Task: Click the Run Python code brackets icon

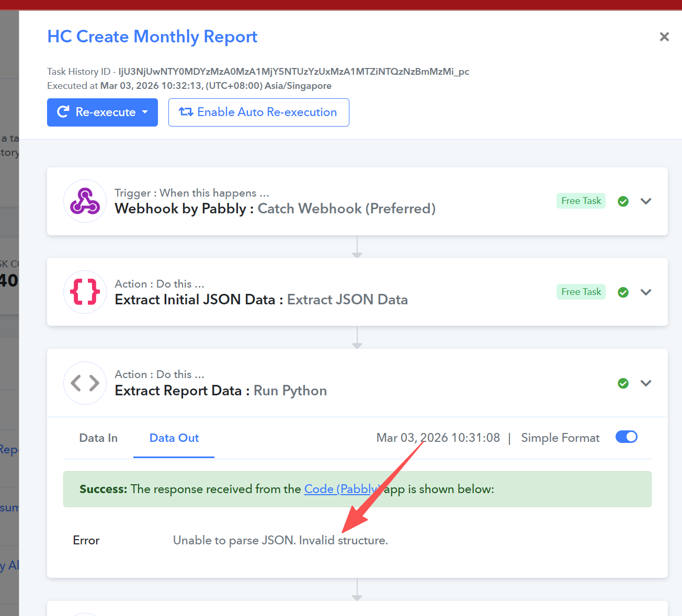Action: 85,383
